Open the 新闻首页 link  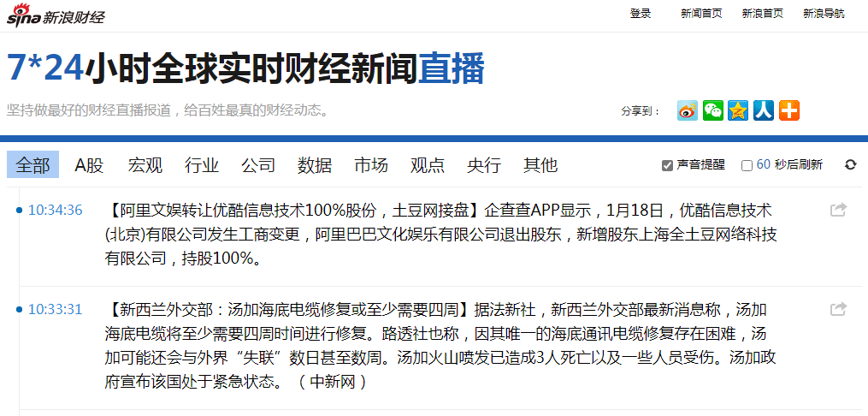click(701, 14)
